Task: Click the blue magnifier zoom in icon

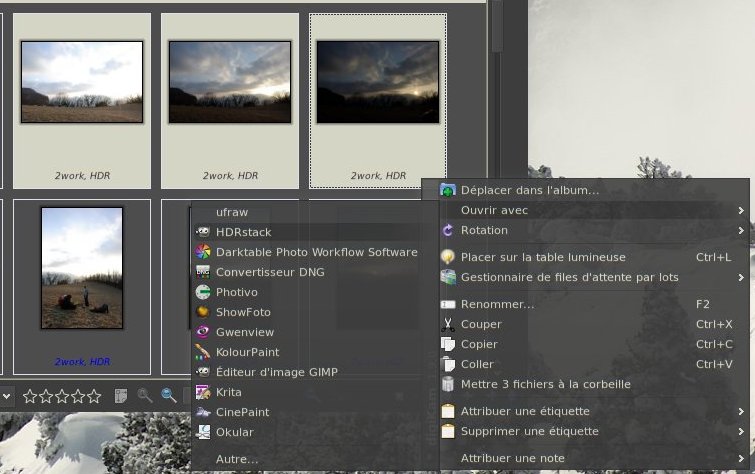Action: coord(169,396)
